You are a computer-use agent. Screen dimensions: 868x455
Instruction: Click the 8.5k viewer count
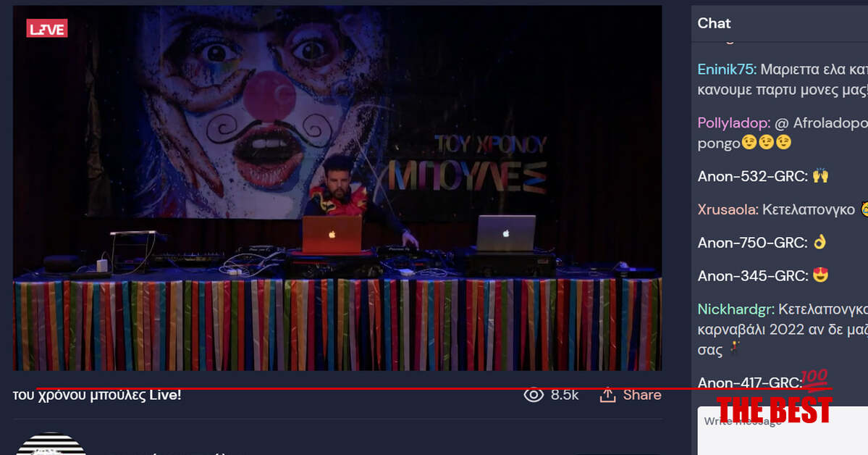click(565, 395)
